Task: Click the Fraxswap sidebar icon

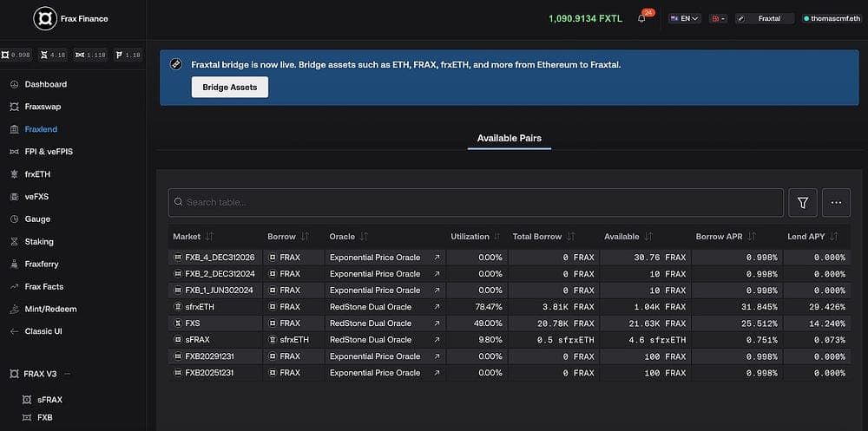Action: (15, 107)
